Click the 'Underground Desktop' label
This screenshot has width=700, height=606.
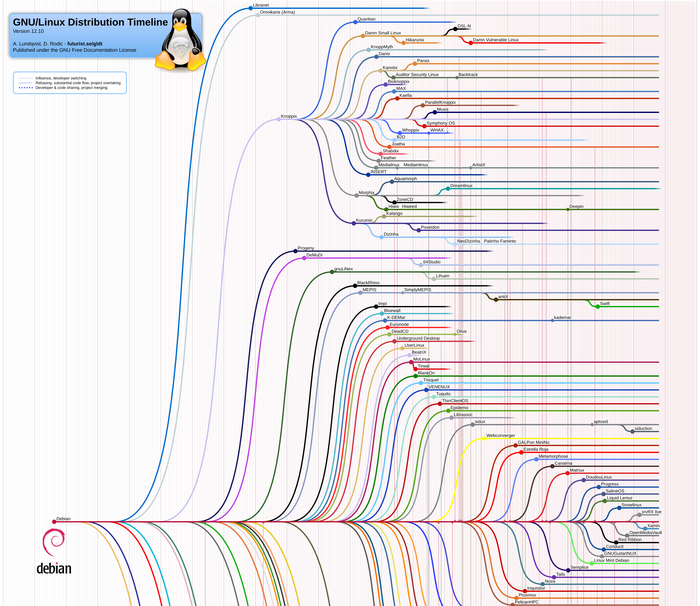(x=418, y=338)
